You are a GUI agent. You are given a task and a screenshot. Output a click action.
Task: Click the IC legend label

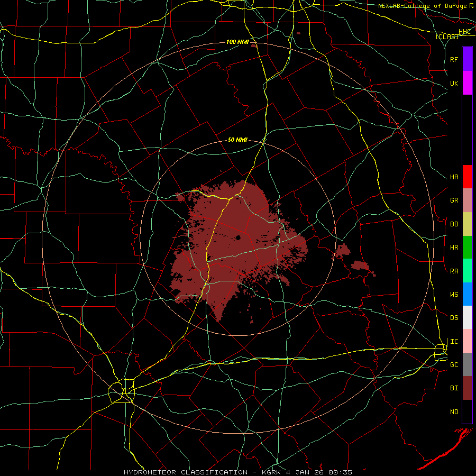coord(454,342)
